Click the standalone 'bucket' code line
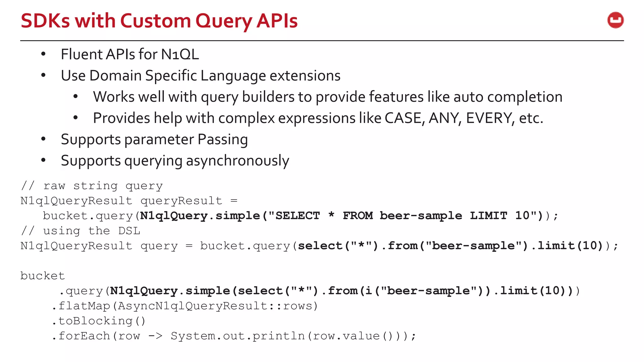 coord(42,276)
